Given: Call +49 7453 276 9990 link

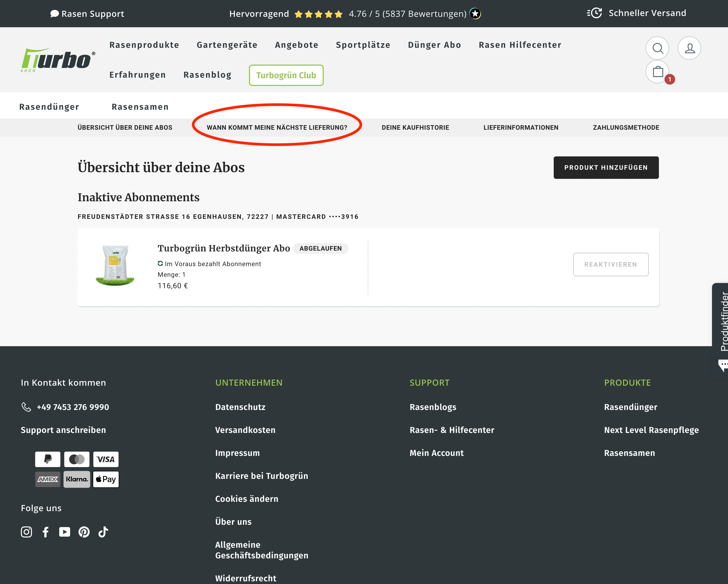Looking at the screenshot, I should pos(73,407).
